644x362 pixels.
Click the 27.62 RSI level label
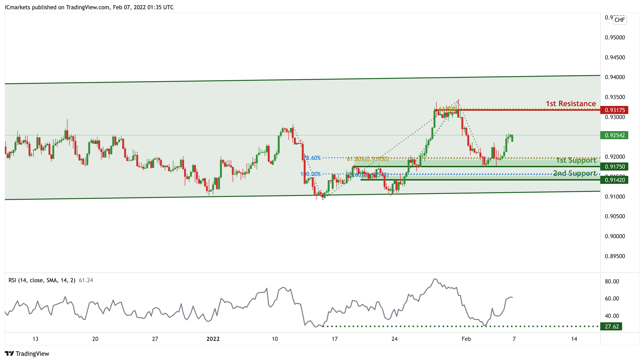(611, 327)
